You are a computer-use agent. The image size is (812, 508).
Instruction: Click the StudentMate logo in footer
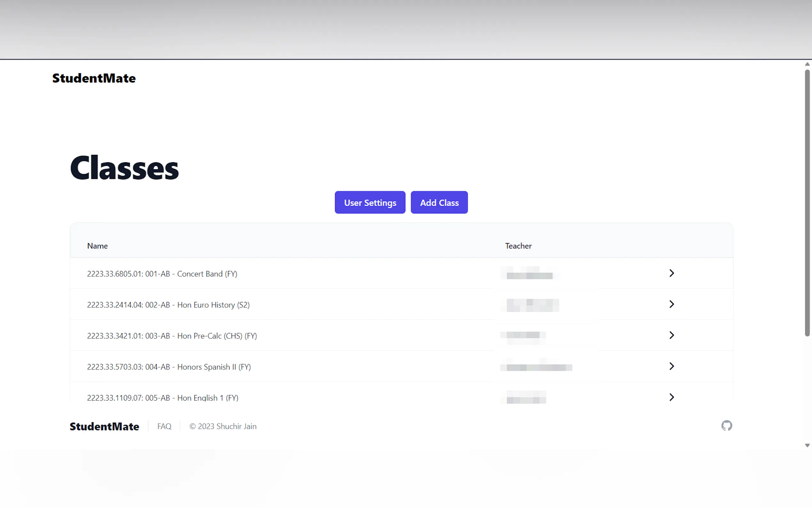(x=105, y=426)
